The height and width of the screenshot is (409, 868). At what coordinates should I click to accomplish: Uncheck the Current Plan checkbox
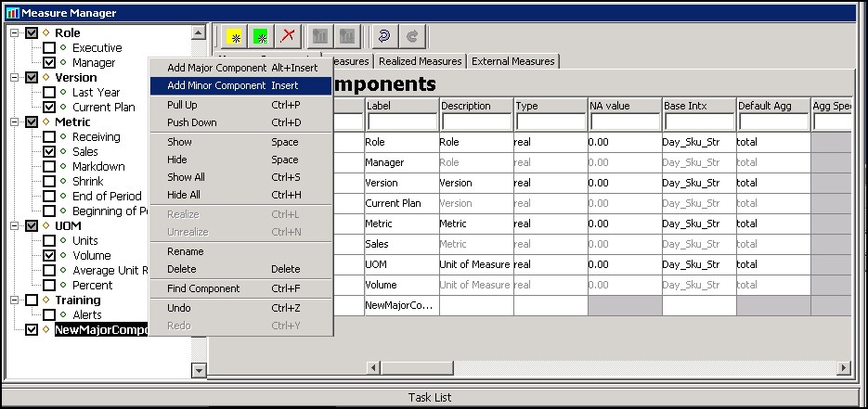tap(49, 108)
